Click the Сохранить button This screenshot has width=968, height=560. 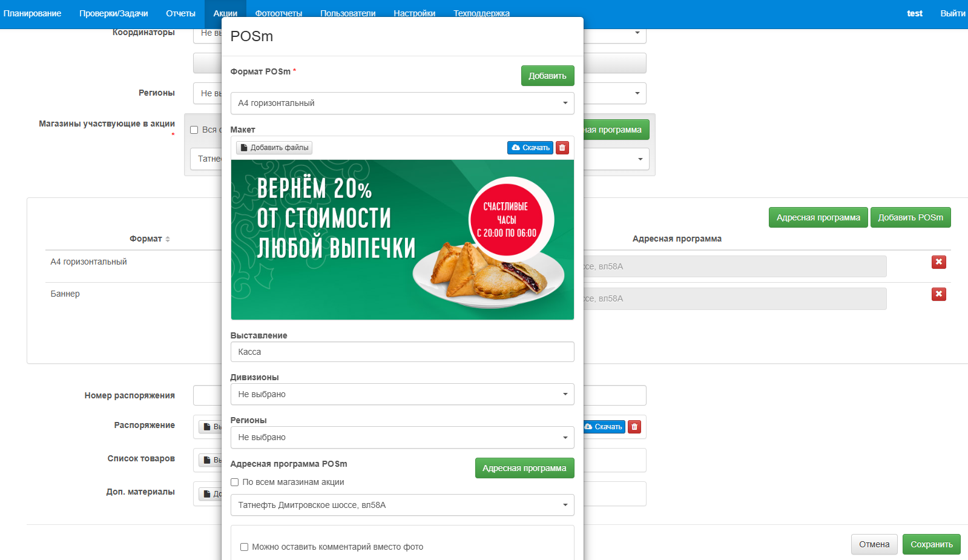click(x=931, y=544)
